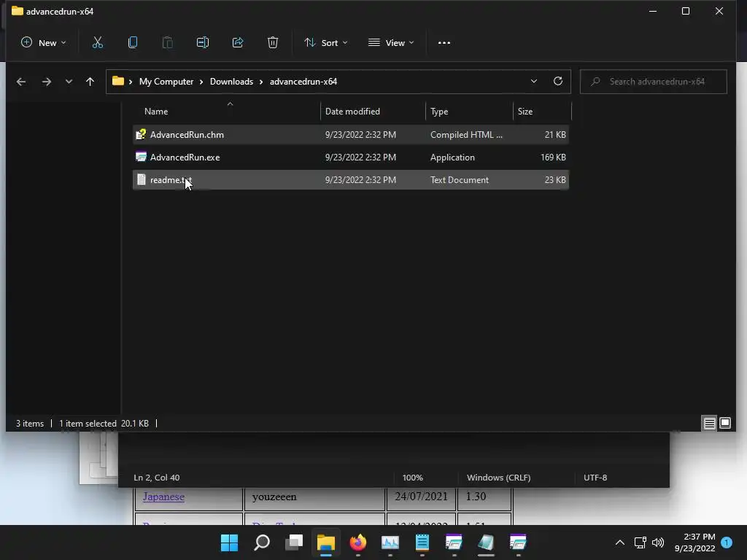Click the AdvancedRun.exe application icon
This screenshot has height=560, width=747.
point(141,157)
